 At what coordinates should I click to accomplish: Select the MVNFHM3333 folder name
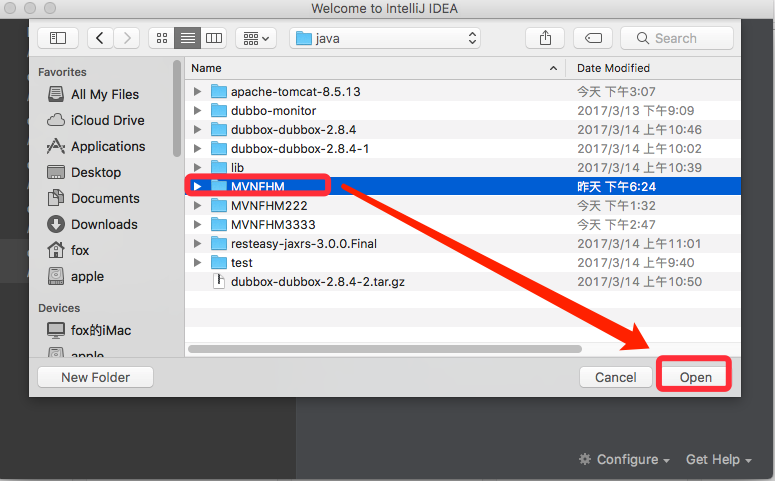point(273,224)
